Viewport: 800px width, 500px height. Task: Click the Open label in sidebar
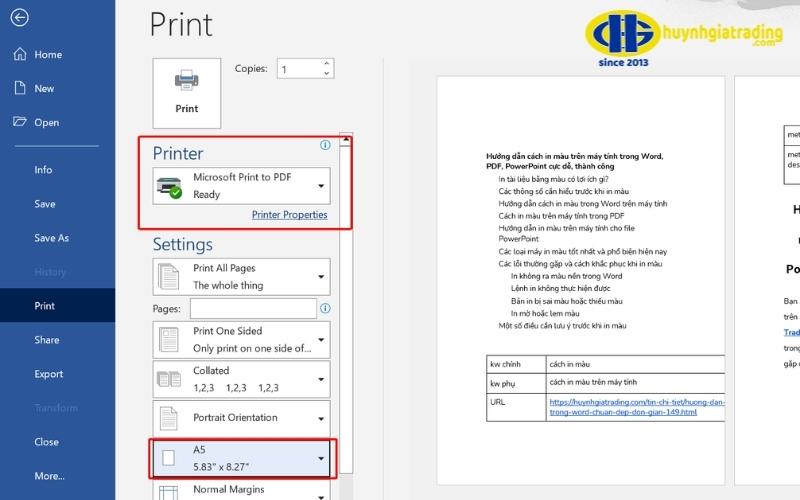point(47,122)
